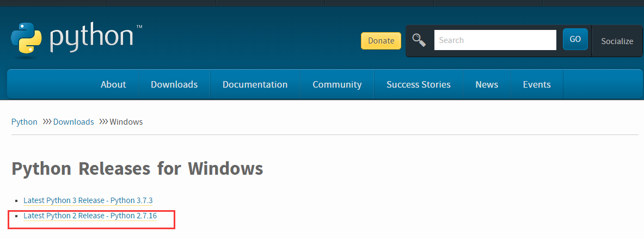Viewport: 644px width, 239px height.
Task: Go to the Downloads breadcrumb link
Action: click(x=73, y=122)
